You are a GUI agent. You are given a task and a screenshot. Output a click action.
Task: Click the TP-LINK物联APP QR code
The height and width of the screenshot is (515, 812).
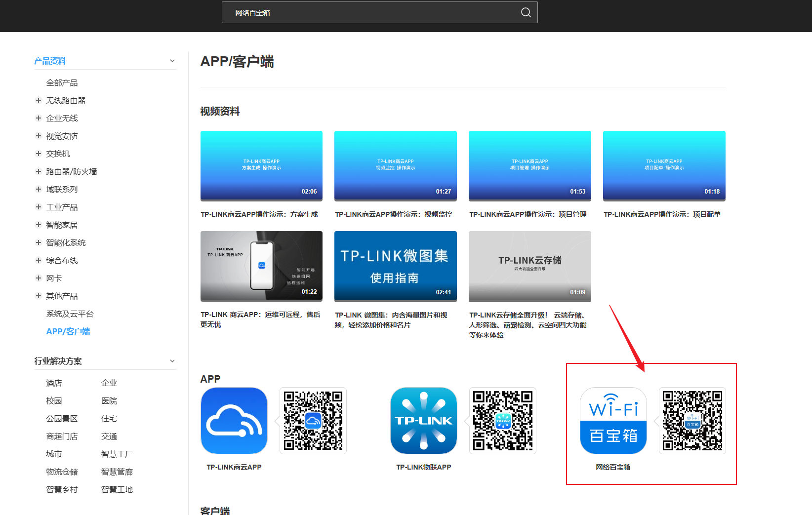[503, 421]
